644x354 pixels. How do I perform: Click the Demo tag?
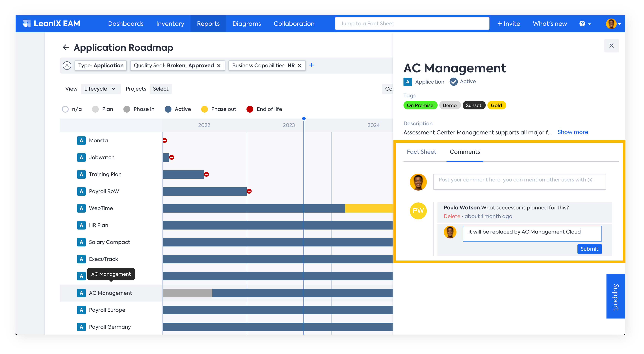coord(449,106)
